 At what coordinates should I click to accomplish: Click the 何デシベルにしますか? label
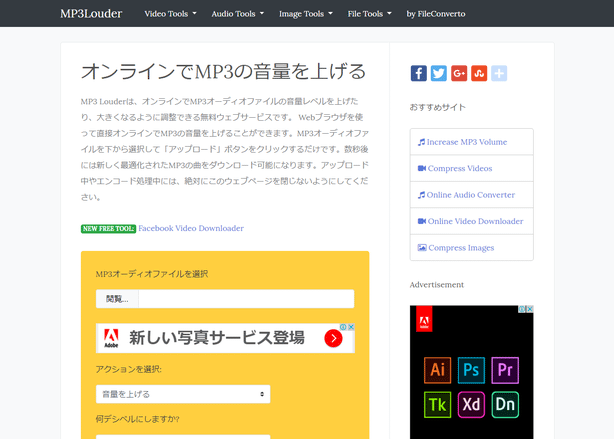137,419
